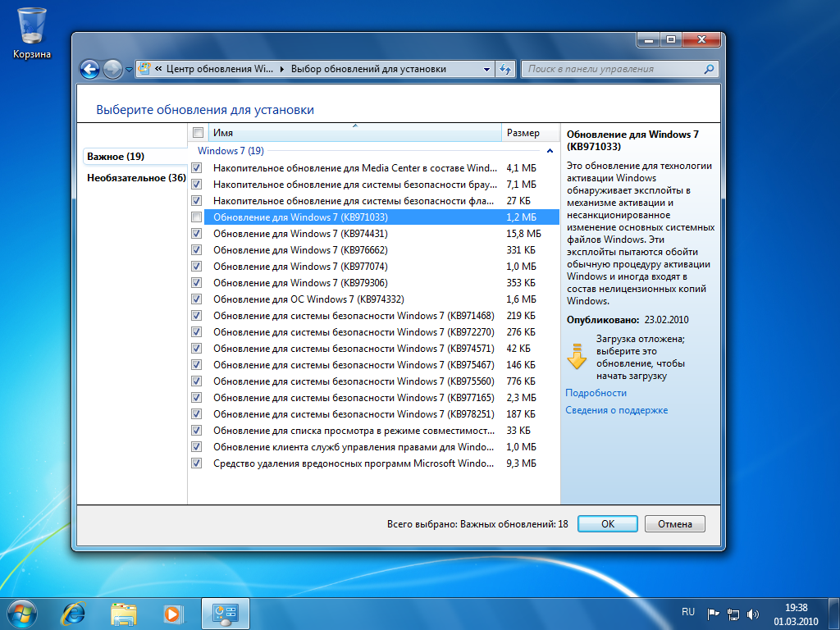
Task: Uncheck the KB979306 update checkbox
Action: 197,283
